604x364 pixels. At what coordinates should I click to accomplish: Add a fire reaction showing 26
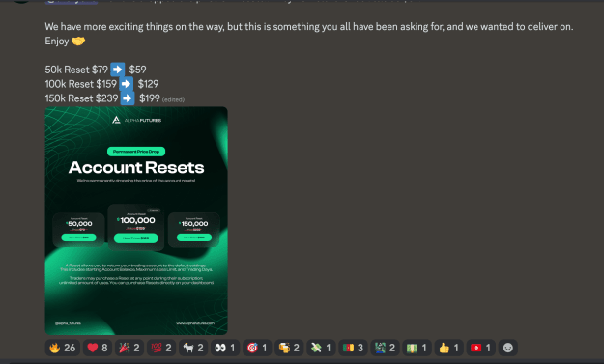pyautogui.click(x=63, y=348)
